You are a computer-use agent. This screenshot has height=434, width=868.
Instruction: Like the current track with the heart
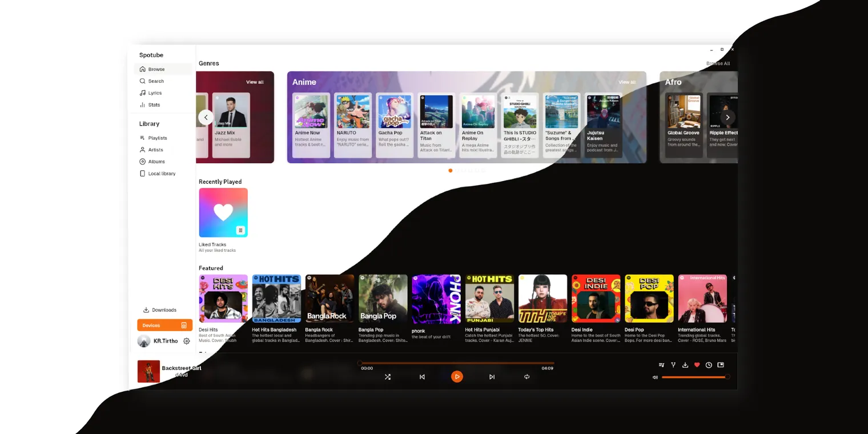(697, 364)
